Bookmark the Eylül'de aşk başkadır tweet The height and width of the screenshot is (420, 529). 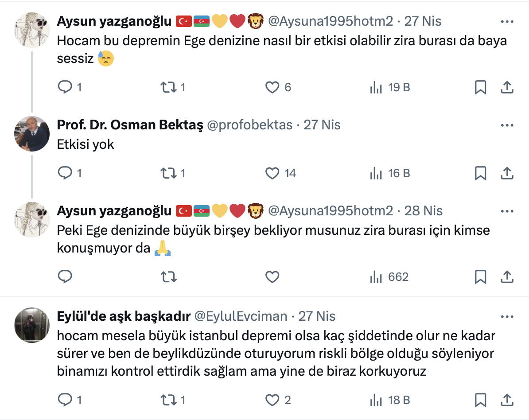point(480,400)
